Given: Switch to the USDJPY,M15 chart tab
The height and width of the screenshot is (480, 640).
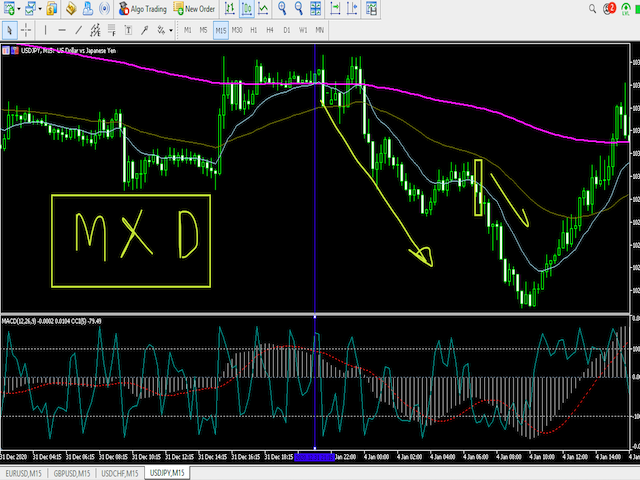Looking at the screenshot, I should [x=167, y=473].
